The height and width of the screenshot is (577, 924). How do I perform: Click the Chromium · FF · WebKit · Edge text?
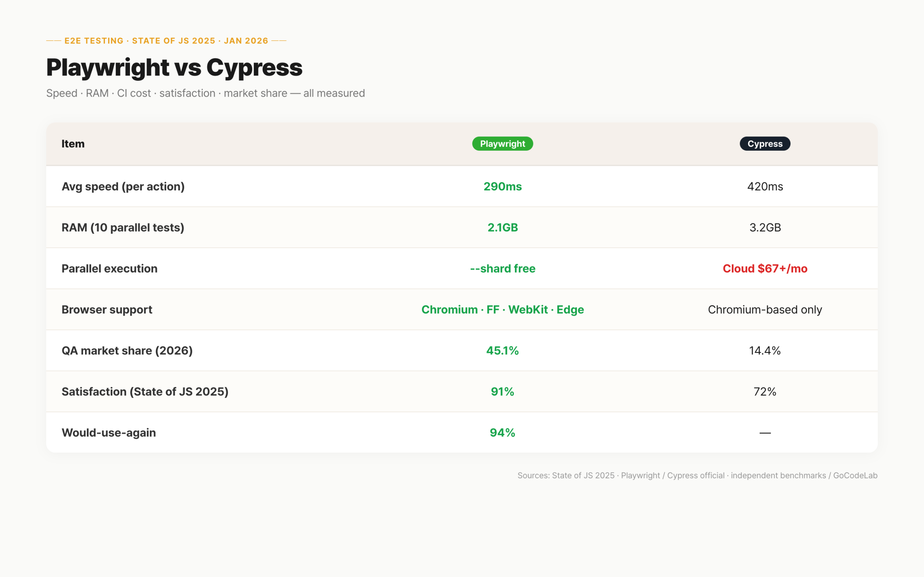pyautogui.click(x=502, y=309)
